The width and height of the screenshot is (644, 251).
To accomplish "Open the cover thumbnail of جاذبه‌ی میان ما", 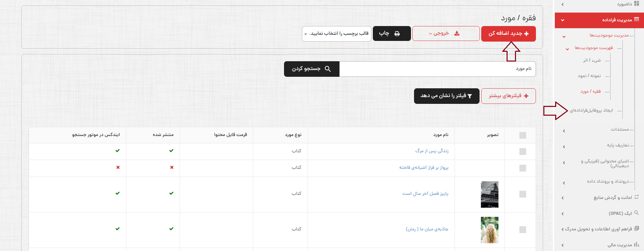I will tap(489, 230).
